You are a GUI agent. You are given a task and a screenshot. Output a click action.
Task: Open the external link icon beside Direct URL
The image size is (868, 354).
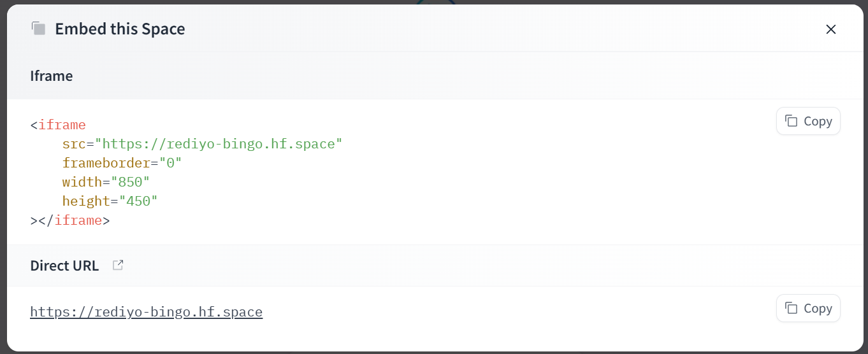coord(118,265)
